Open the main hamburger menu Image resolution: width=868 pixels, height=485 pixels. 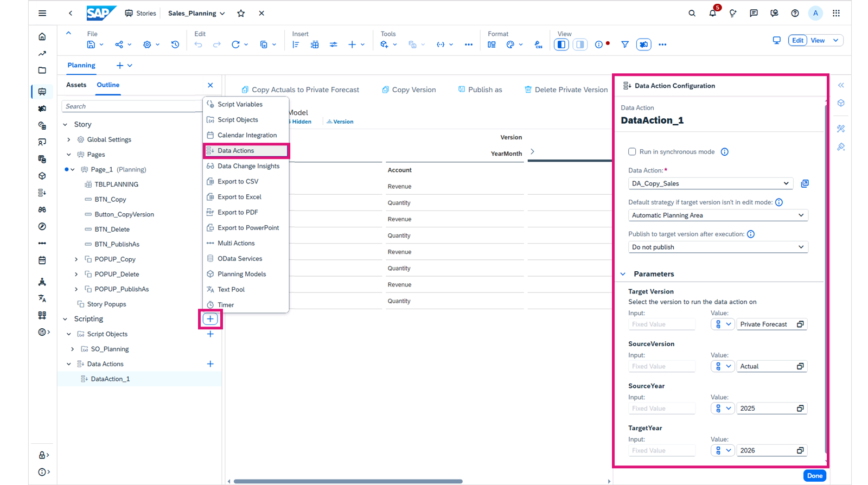pyautogui.click(x=42, y=13)
